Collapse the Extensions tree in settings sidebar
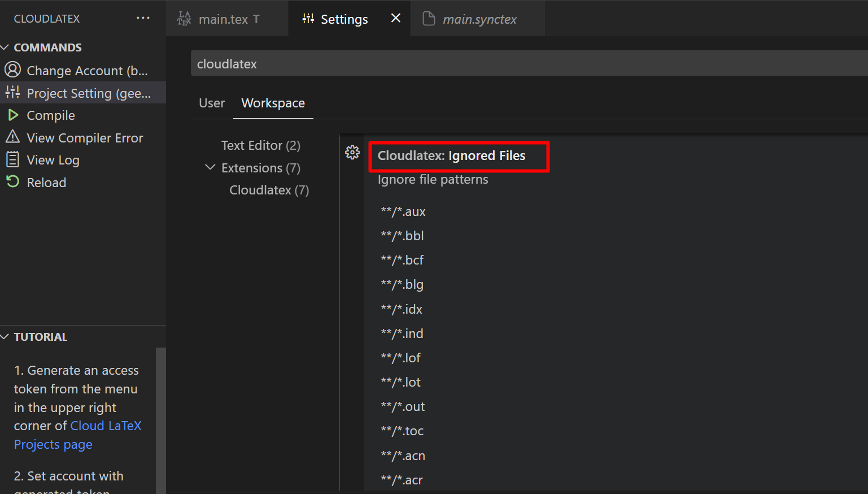868x494 pixels. 210,167
